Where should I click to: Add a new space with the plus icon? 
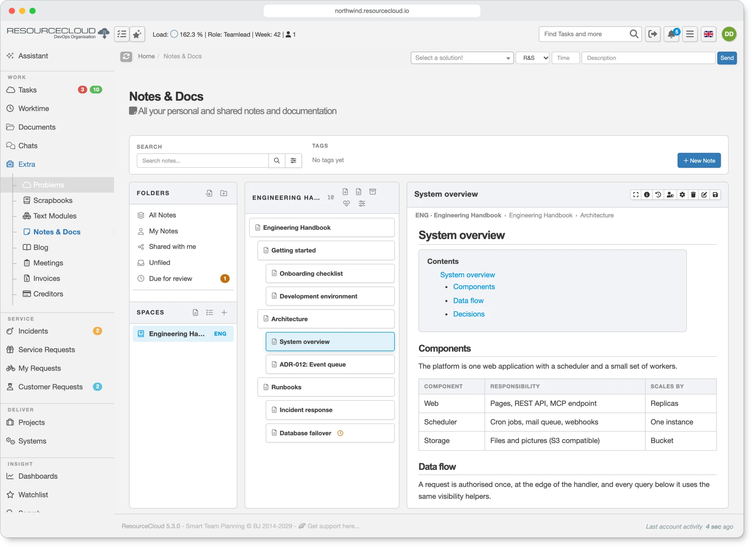[x=224, y=312]
